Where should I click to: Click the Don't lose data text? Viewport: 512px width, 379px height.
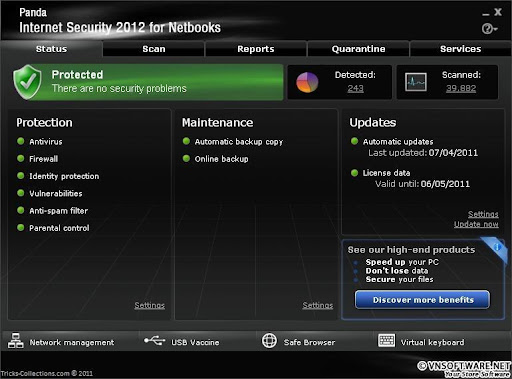(x=397, y=271)
